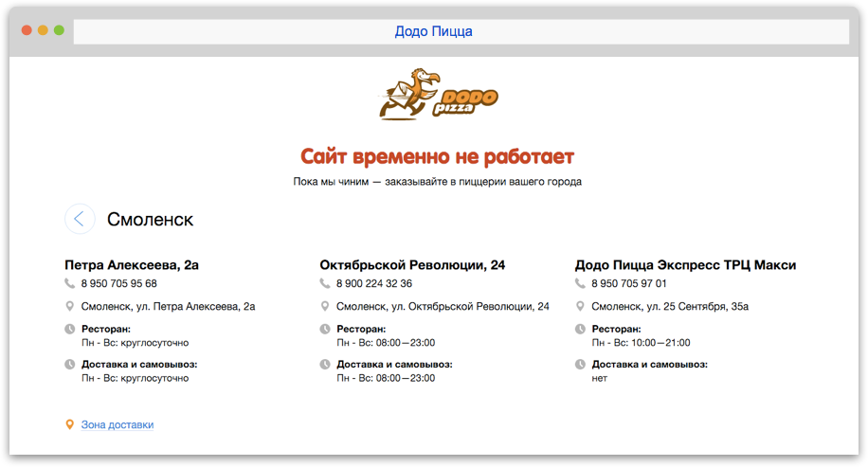
Task: Click address Смоленск, ул. Октябрьской Революции, 24
Action: [x=443, y=306]
